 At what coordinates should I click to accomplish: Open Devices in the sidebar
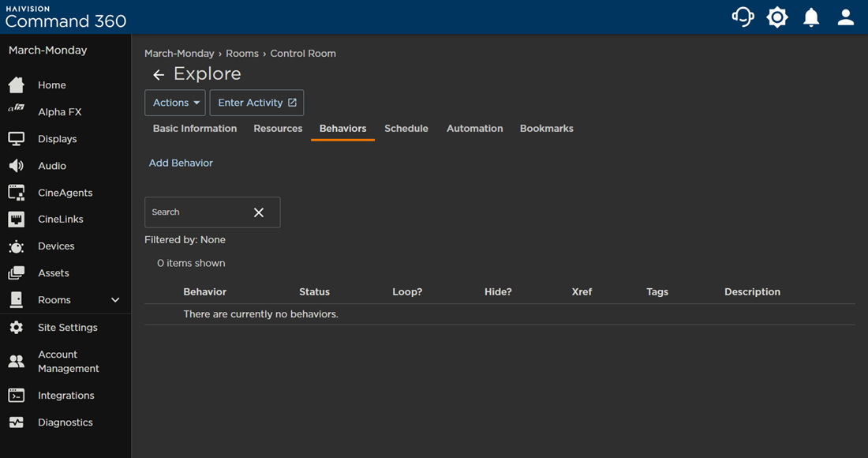57,246
